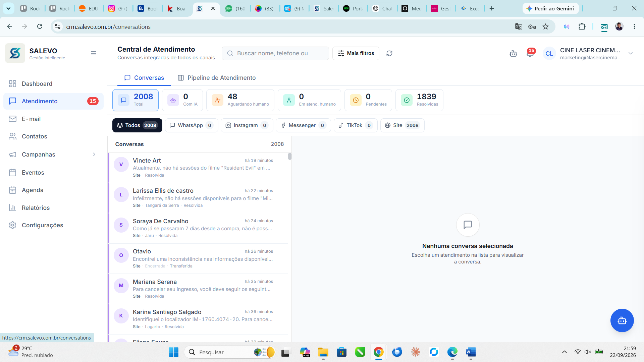The height and width of the screenshot is (362, 644).
Task: Filter by Todos channel chip
Action: coord(137,125)
